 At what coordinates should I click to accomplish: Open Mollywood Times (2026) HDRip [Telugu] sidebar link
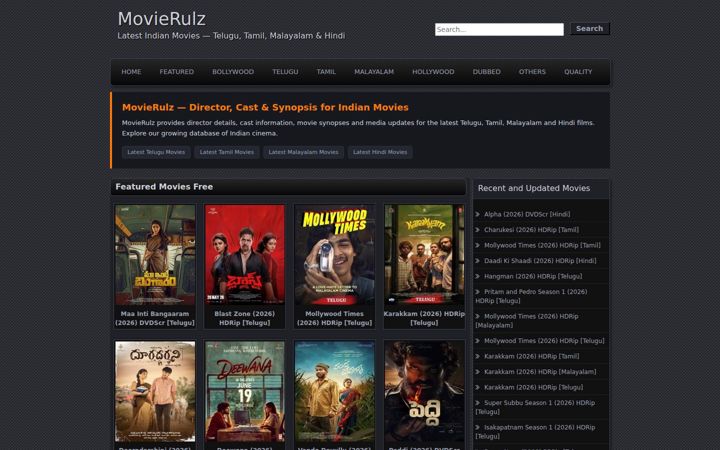click(544, 341)
